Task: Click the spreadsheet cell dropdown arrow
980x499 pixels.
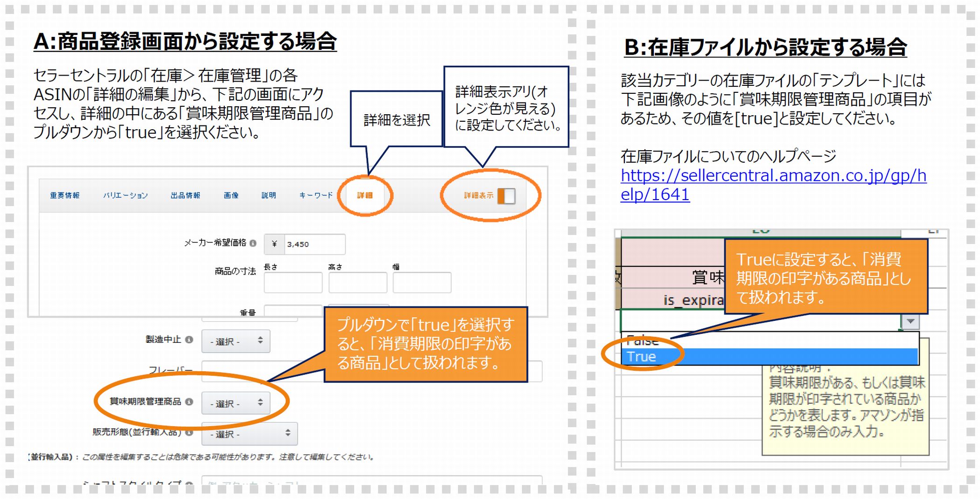Action: (x=910, y=321)
